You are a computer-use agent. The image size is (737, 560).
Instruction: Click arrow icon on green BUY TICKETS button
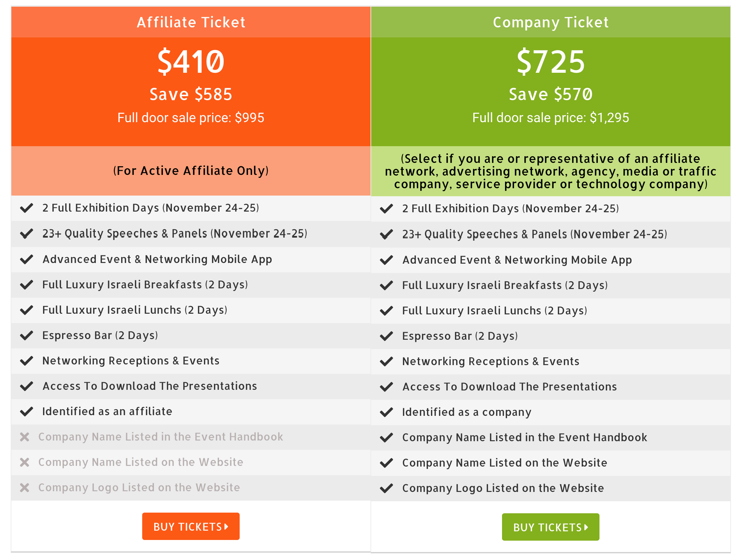[x=586, y=527]
